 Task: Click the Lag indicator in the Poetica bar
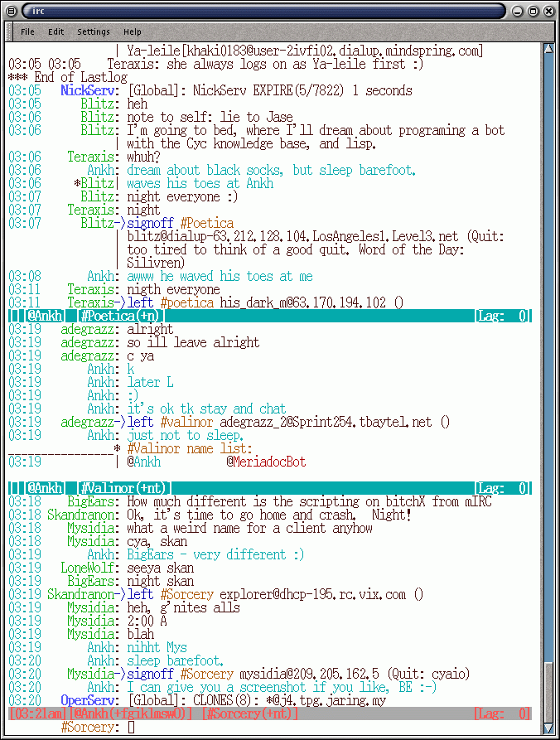click(x=503, y=316)
